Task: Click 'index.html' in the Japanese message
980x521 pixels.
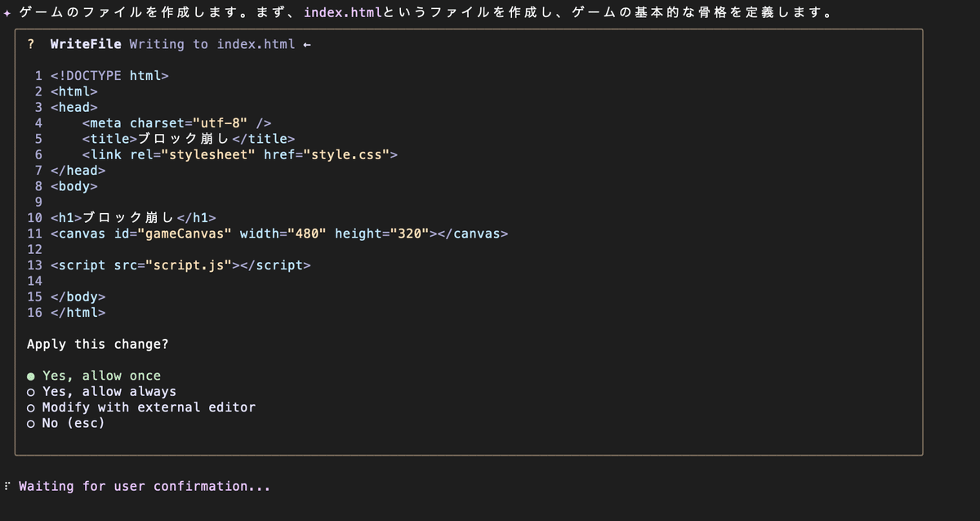Action: (x=343, y=14)
